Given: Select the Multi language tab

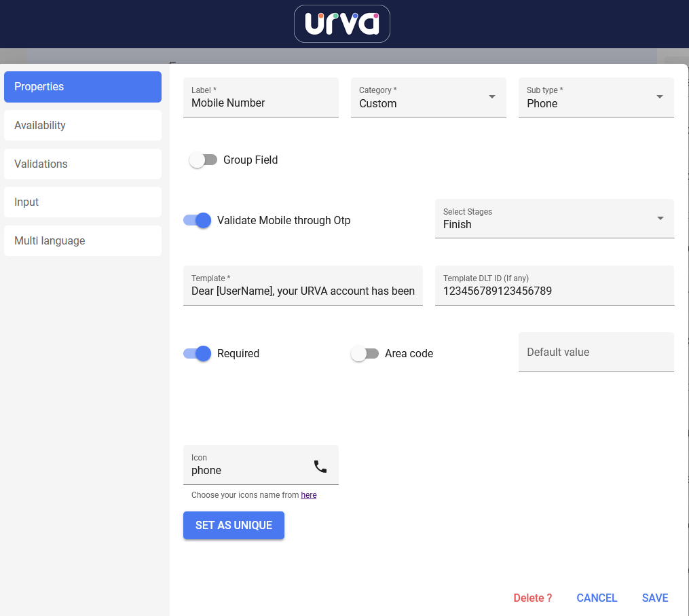Looking at the screenshot, I should [83, 240].
